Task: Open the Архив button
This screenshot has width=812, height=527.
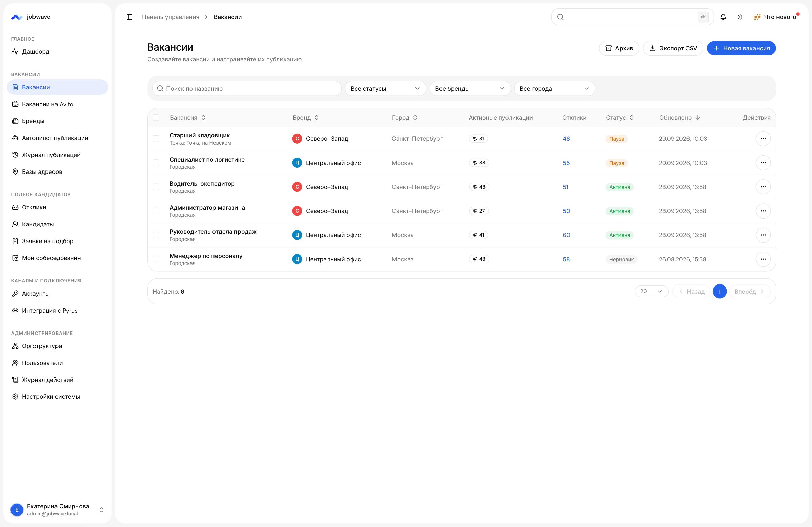Action: (618, 48)
